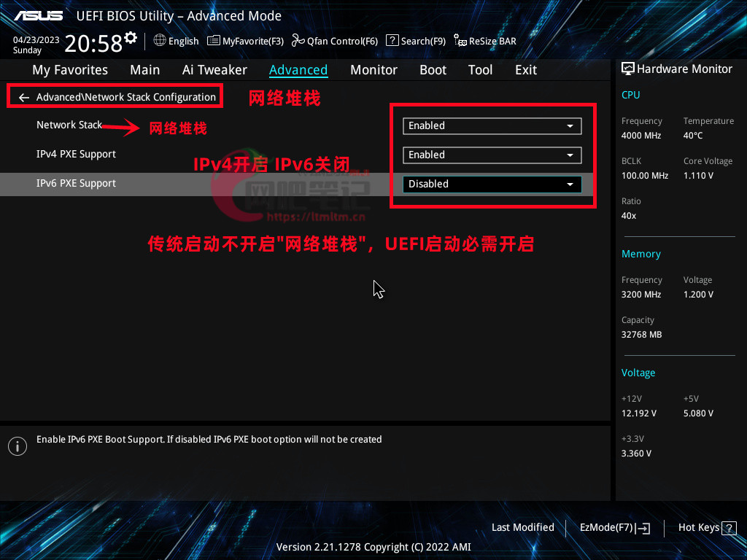Click the 3200 MHz memory frequency value

coord(640,295)
